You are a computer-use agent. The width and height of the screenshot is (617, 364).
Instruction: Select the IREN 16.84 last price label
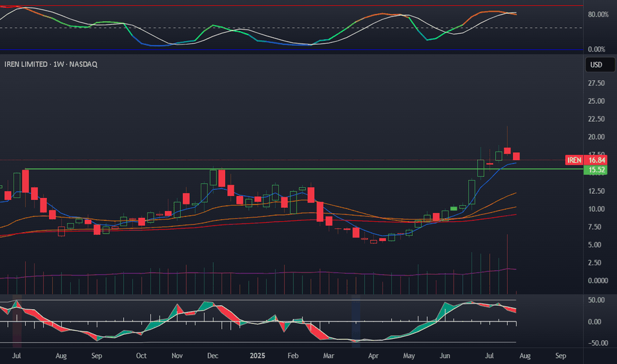(586, 160)
